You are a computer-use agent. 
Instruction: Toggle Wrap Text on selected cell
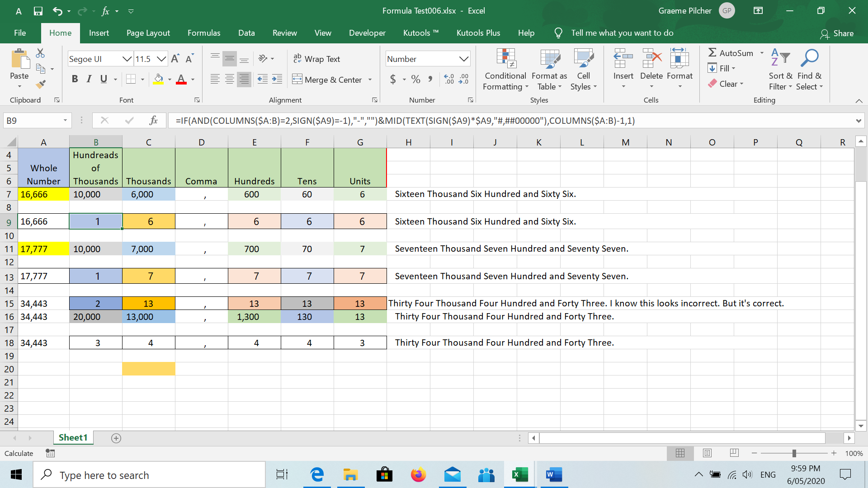click(x=316, y=59)
